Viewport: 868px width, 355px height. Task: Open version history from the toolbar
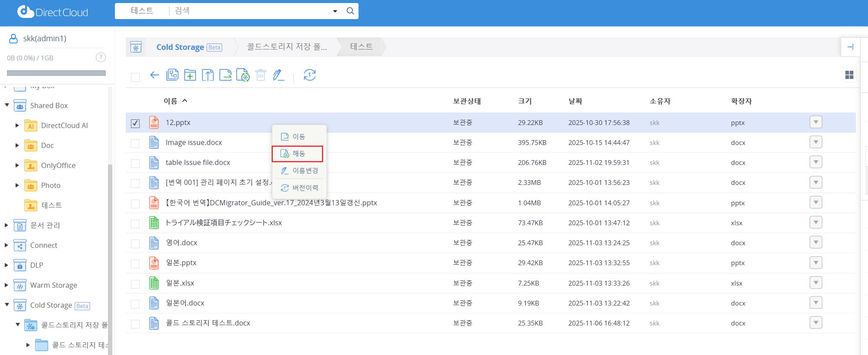tap(310, 75)
